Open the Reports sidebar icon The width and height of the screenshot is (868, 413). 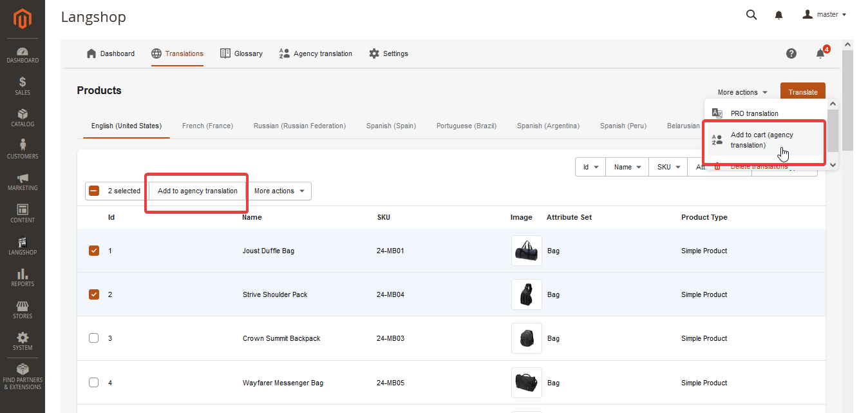tap(23, 278)
